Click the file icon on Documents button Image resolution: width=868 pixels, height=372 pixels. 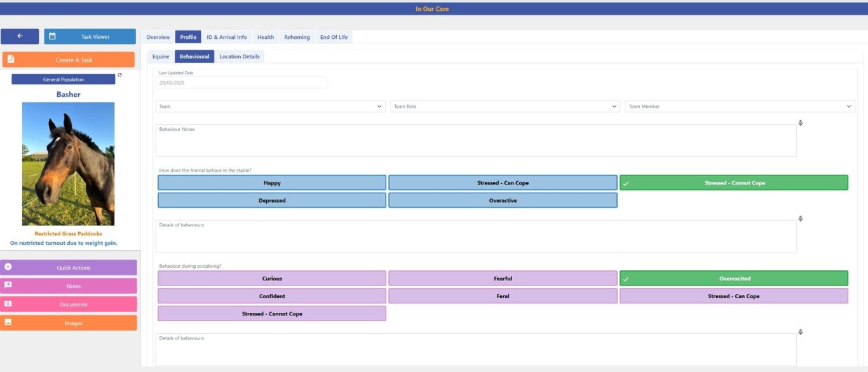tap(8, 304)
